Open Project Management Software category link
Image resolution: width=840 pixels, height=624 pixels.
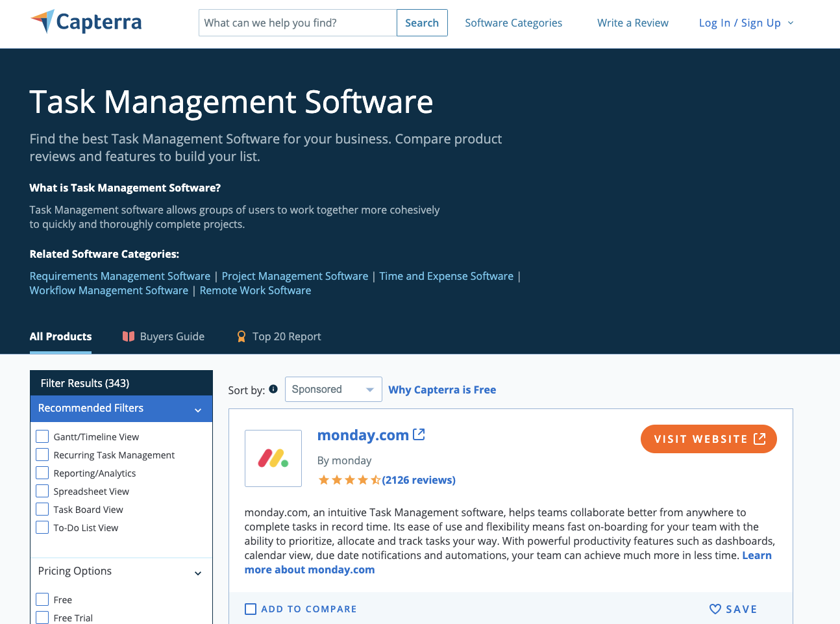(x=295, y=276)
